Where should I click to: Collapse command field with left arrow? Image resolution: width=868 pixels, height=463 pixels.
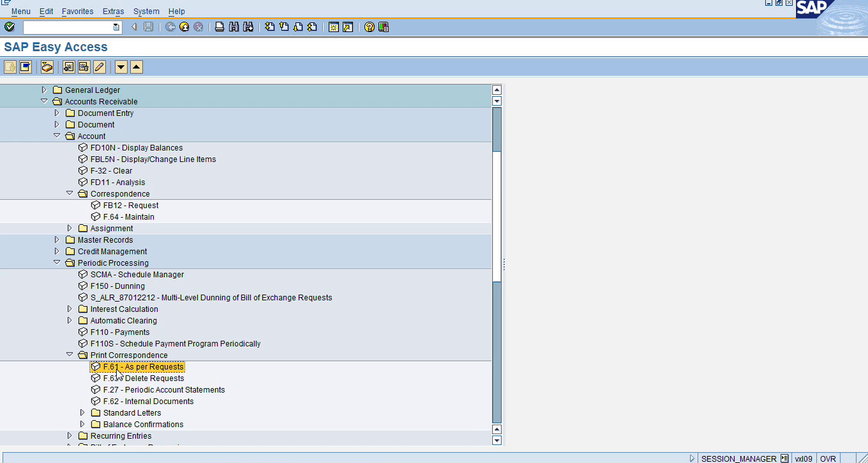pyautogui.click(x=133, y=27)
